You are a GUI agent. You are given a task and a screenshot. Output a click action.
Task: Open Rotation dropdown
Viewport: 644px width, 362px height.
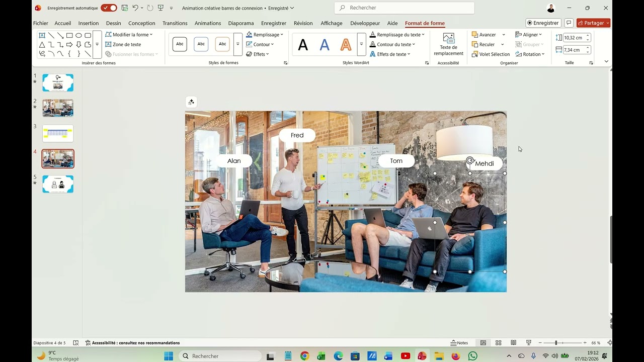[530, 54]
